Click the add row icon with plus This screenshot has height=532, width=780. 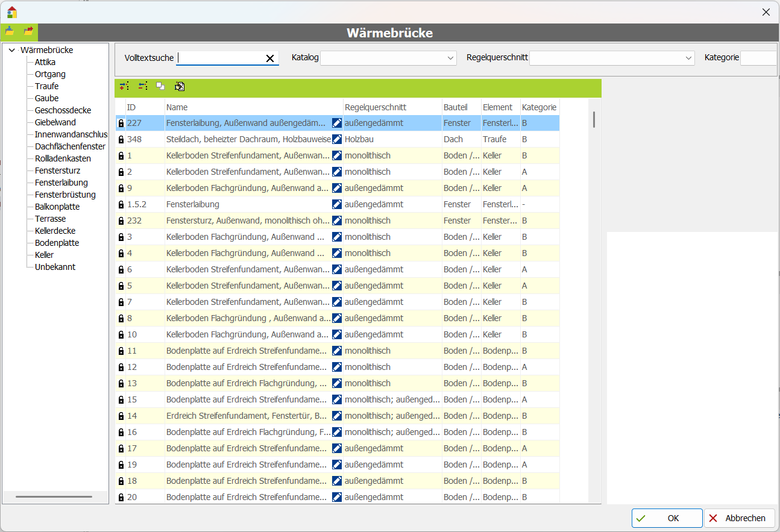click(124, 87)
